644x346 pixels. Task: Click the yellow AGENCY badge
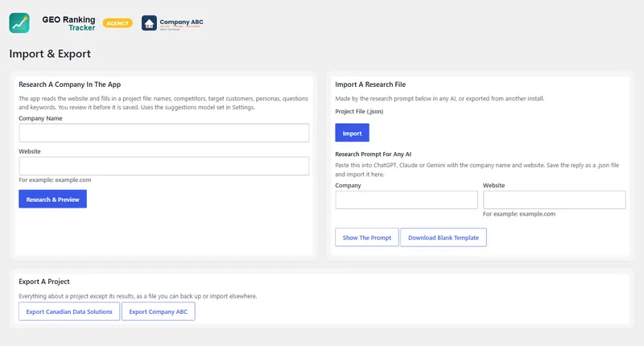(x=118, y=23)
